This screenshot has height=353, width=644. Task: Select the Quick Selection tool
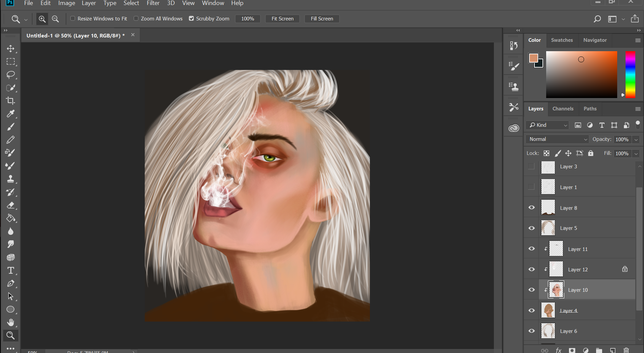point(11,88)
